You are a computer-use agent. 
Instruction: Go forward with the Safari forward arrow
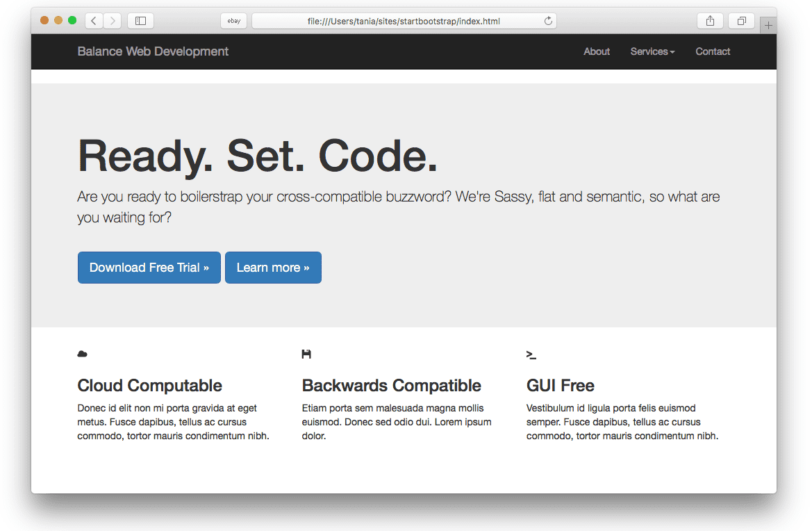tap(112, 21)
